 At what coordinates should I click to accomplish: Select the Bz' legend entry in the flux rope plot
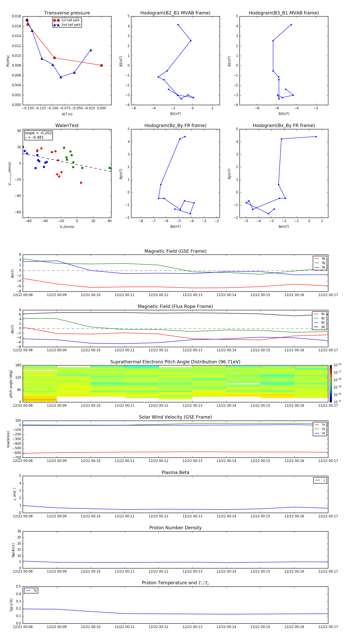pyautogui.click(x=320, y=323)
